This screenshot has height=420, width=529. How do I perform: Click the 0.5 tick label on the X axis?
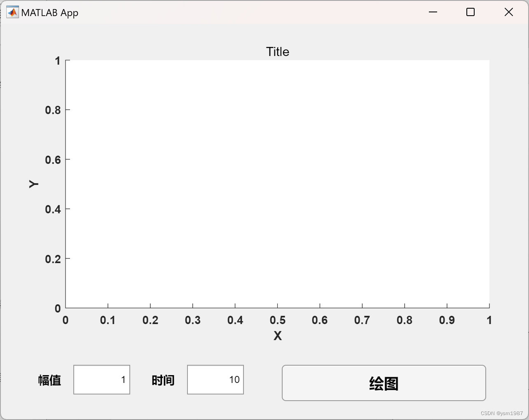point(278,320)
